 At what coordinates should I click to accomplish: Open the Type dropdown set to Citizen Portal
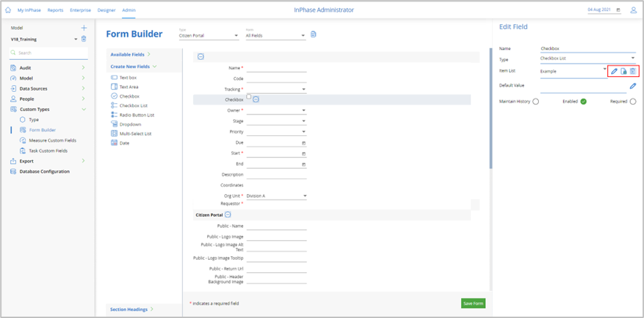(x=208, y=35)
